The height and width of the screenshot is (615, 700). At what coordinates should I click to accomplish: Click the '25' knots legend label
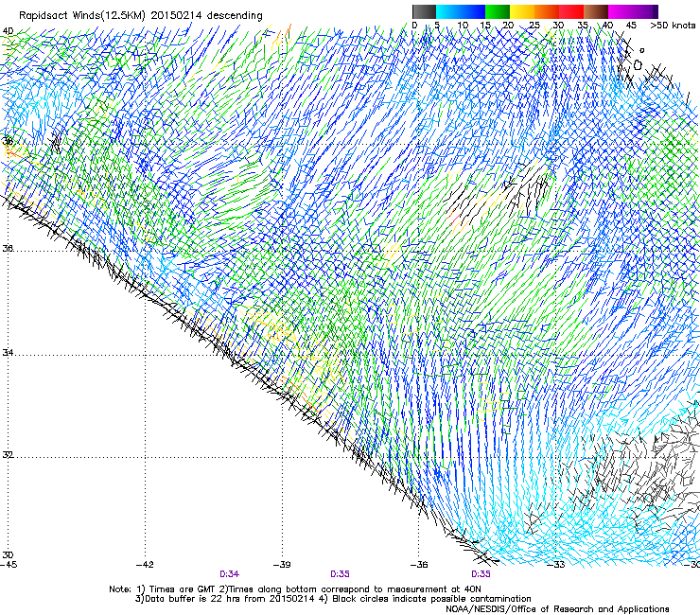click(534, 26)
